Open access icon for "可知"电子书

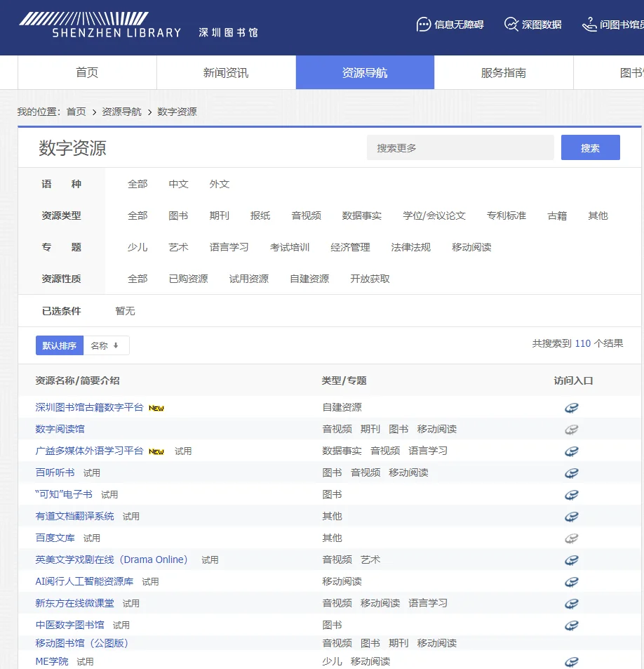tap(572, 495)
